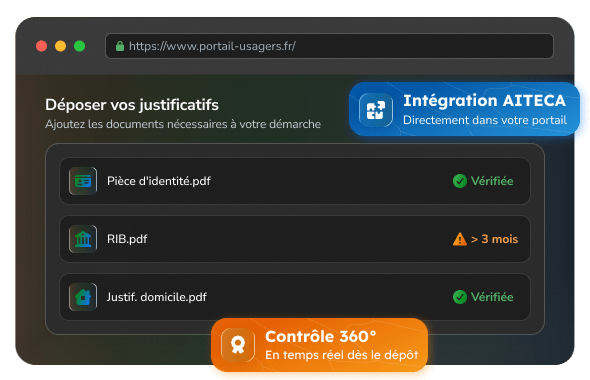Click 'Directement dans votre portail' text

(x=485, y=120)
